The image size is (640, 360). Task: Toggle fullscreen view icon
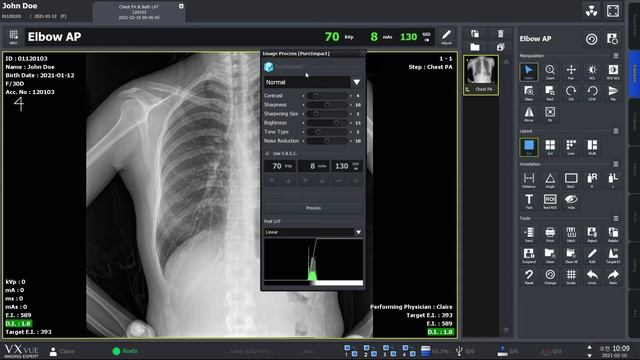click(613, 11)
